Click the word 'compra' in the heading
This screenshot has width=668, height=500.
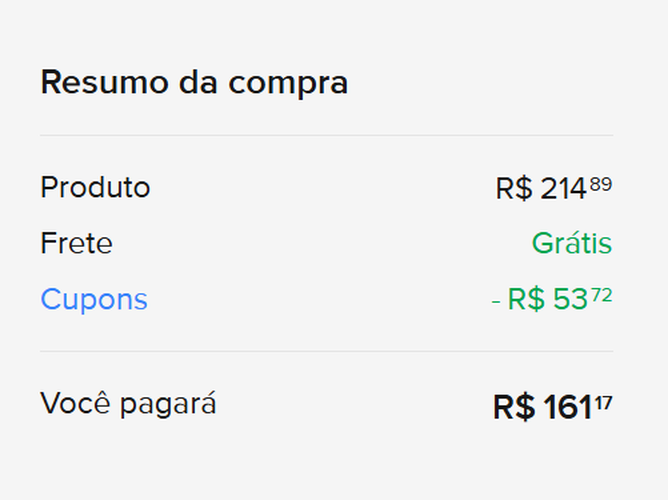291,82
